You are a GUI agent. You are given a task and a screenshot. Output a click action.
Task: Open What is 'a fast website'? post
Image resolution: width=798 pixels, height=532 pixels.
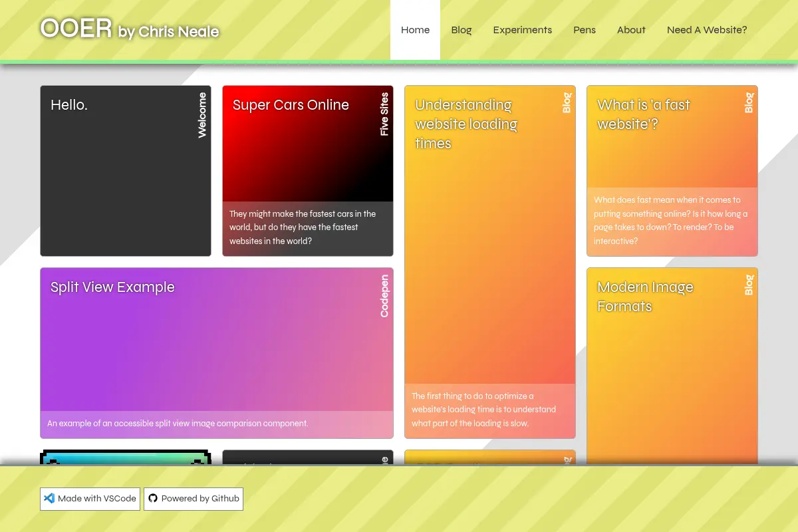(x=672, y=171)
